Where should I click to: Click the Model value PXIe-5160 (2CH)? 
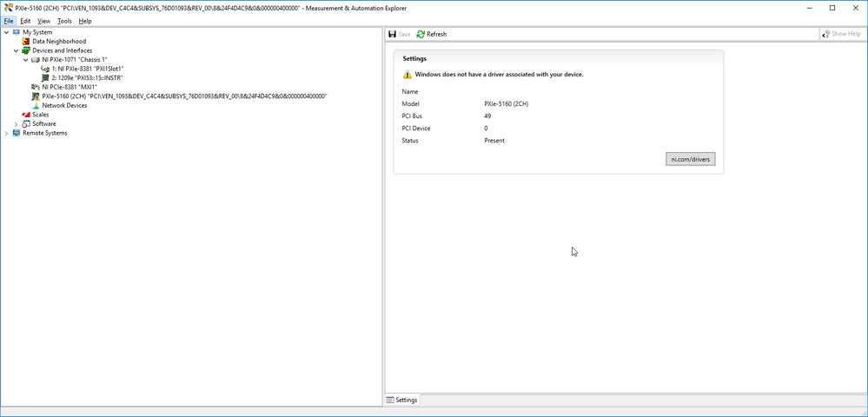click(506, 104)
